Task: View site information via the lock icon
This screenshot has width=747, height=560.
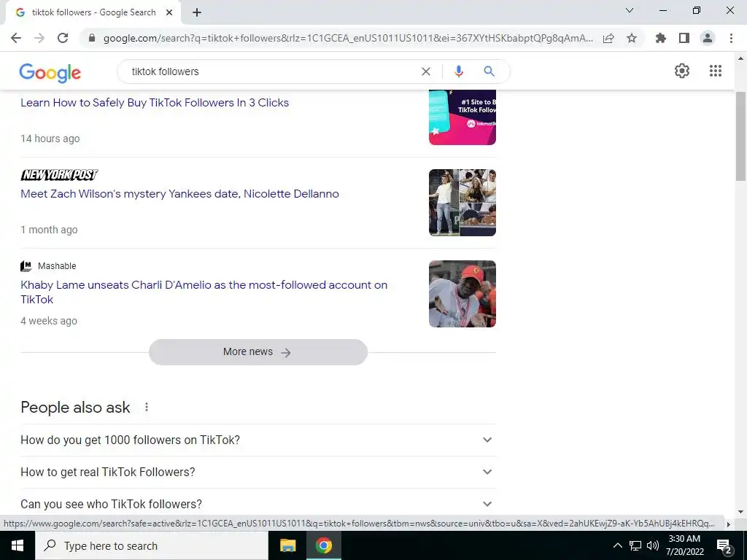Action: [x=92, y=38]
